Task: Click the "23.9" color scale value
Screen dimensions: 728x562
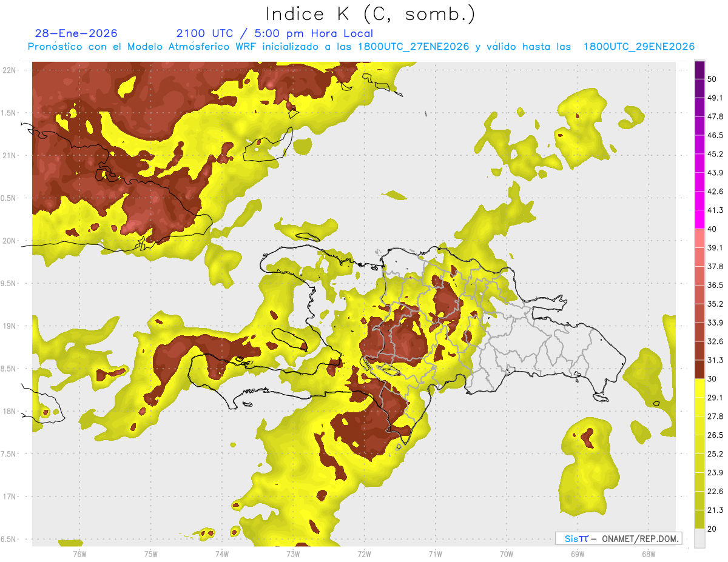Action: [715, 473]
